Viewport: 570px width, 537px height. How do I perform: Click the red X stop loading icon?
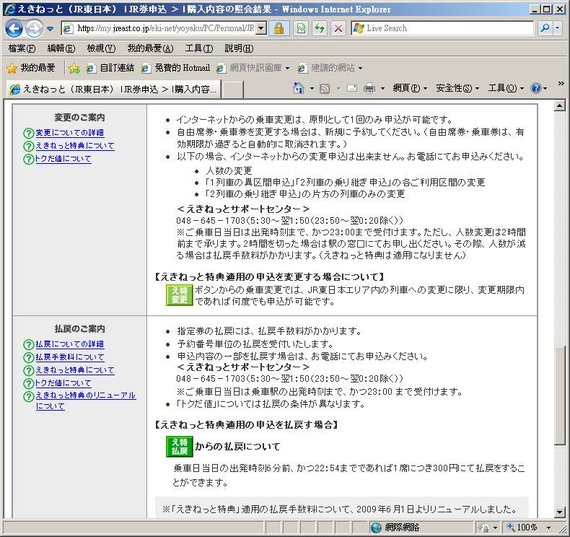click(338, 28)
